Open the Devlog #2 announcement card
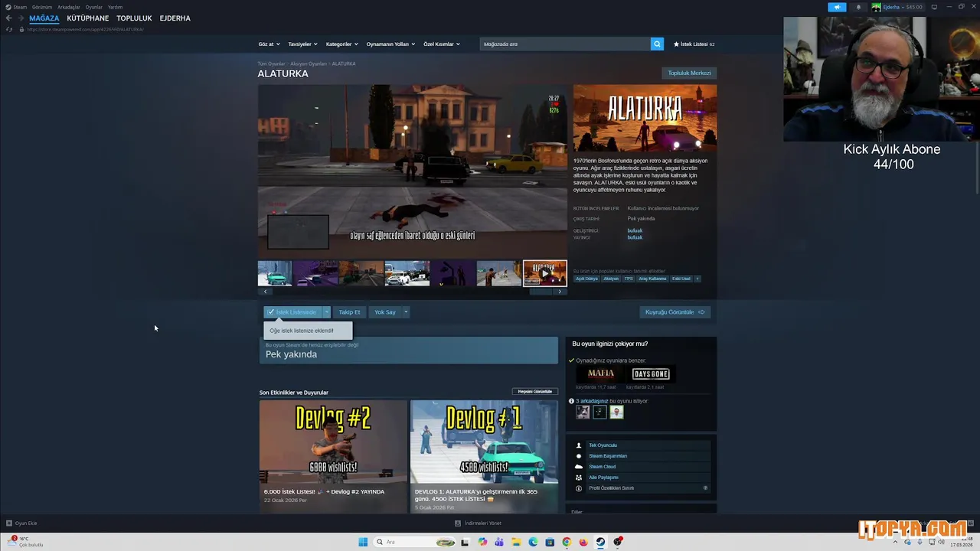 point(333,456)
